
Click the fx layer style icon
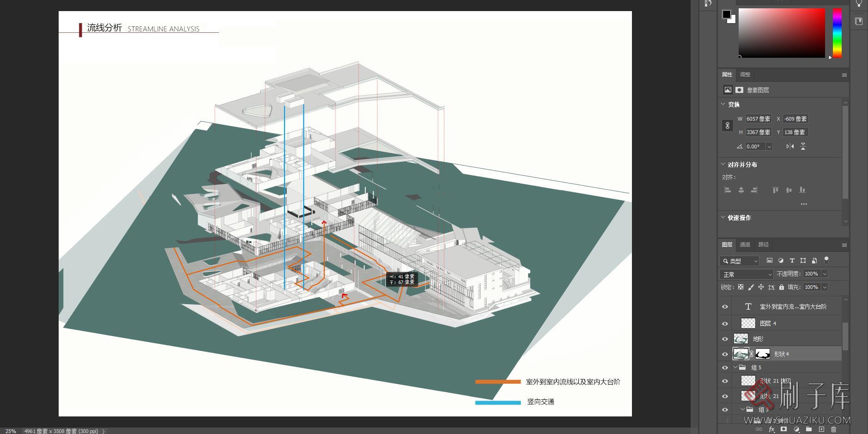point(771,429)
